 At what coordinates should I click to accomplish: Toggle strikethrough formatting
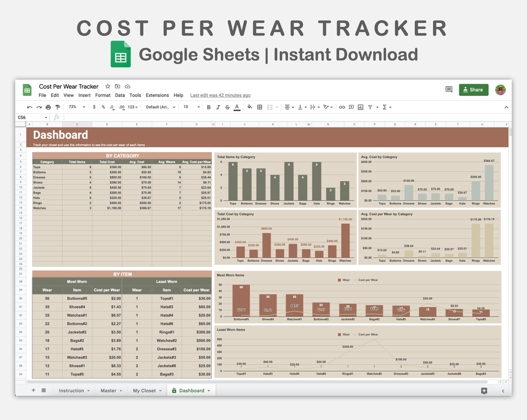[x=227, y=107]
